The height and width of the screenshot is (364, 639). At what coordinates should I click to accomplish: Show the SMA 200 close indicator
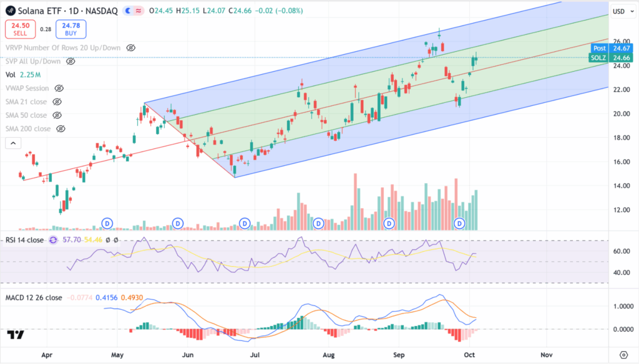point(61,128)
